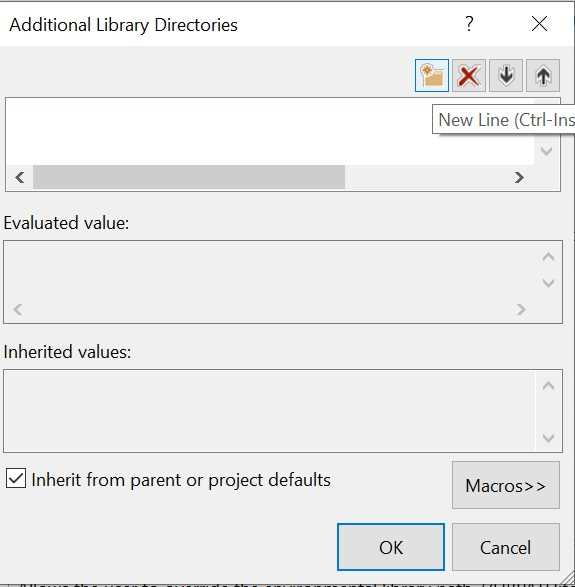The image size is (575, 587).
Task: Close the Additional Library Directories dialog
Action: (539, 24)
